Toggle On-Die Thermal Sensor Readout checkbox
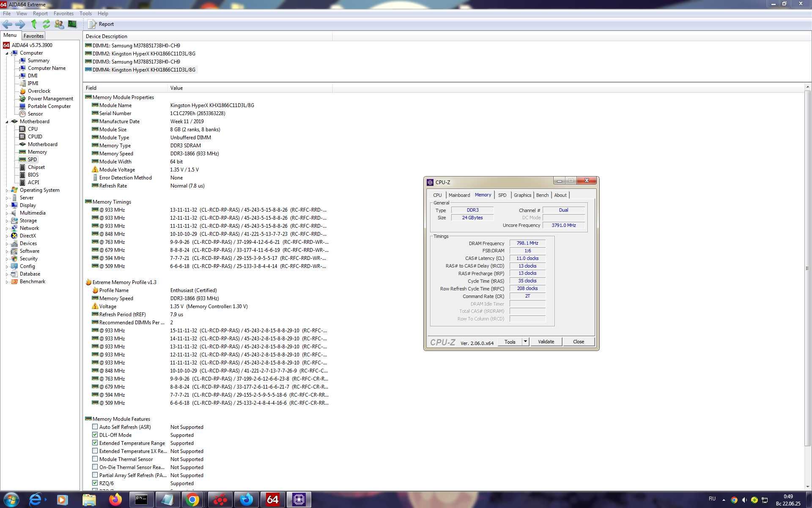Image resolution: width=812 pixels, height=508 pixels. pyautogui.click(x=95, y=467)
